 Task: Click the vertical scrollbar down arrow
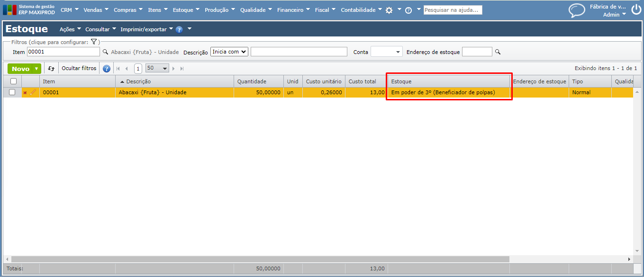coord(637,250)
